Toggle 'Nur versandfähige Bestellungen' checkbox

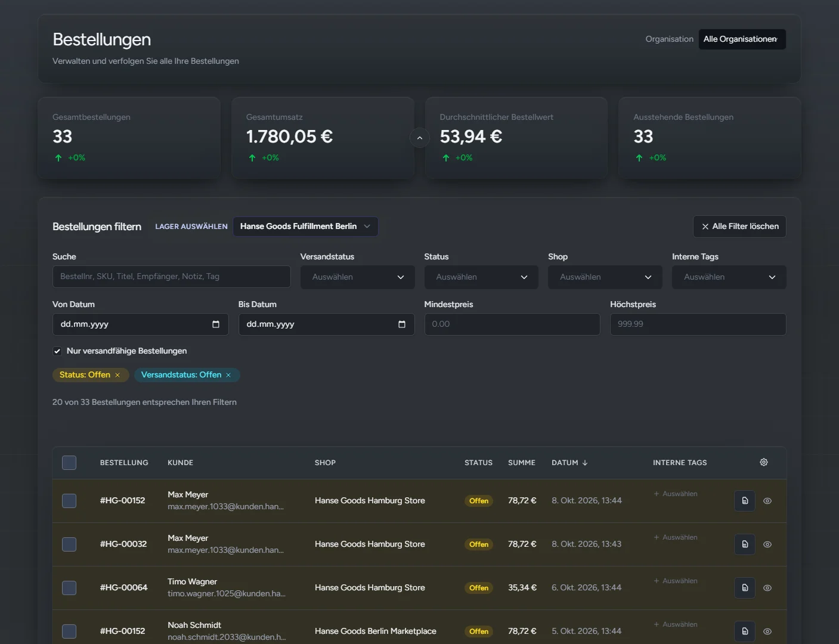tap(57, 351)
